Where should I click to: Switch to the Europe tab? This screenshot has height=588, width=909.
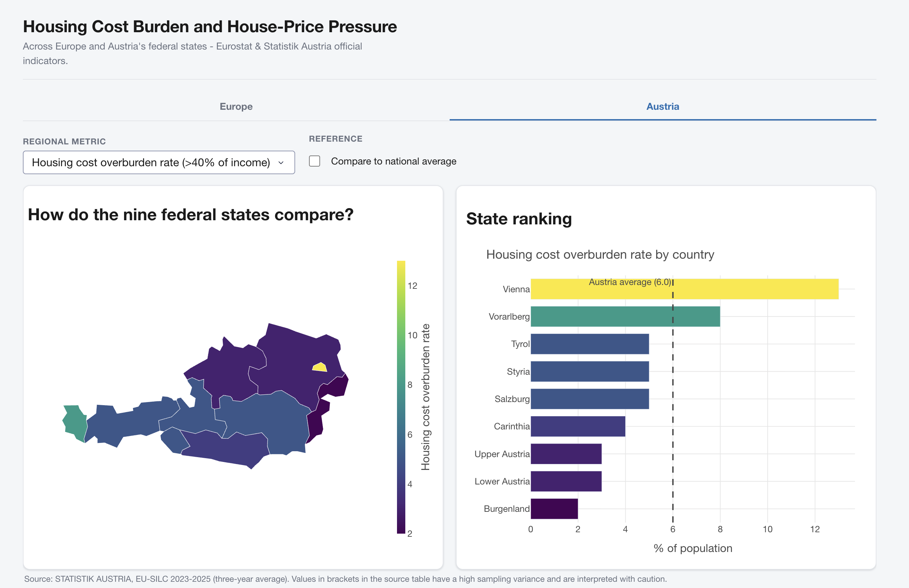click(236, 107)
